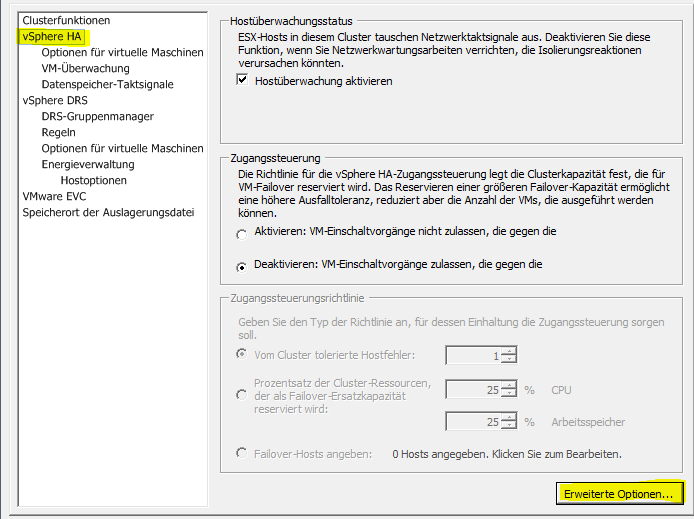This screenshot has height=519, width=694.
Task: Increase the CPU percentage value
Action: [x=509, y=385]
